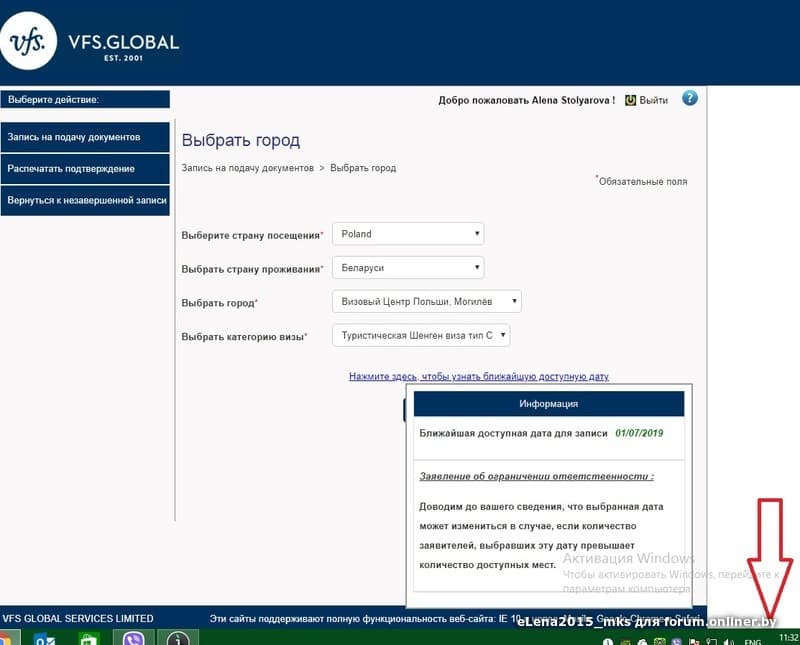The image size is (800, 645).
Task: Click the welcome text for Alena Stolyarova
Action: click(527, 101)
